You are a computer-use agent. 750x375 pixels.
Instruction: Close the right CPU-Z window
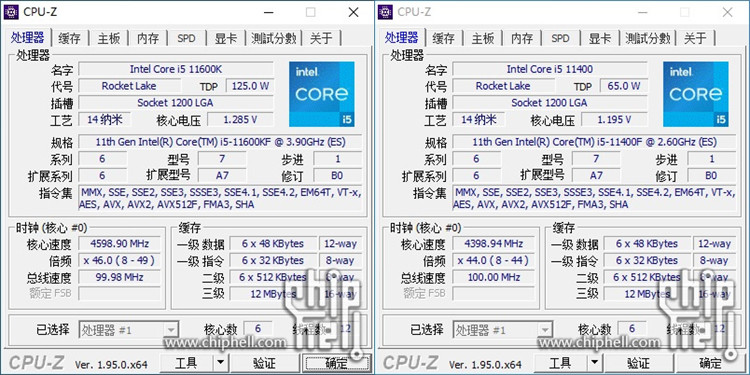(x=728, y=12)
